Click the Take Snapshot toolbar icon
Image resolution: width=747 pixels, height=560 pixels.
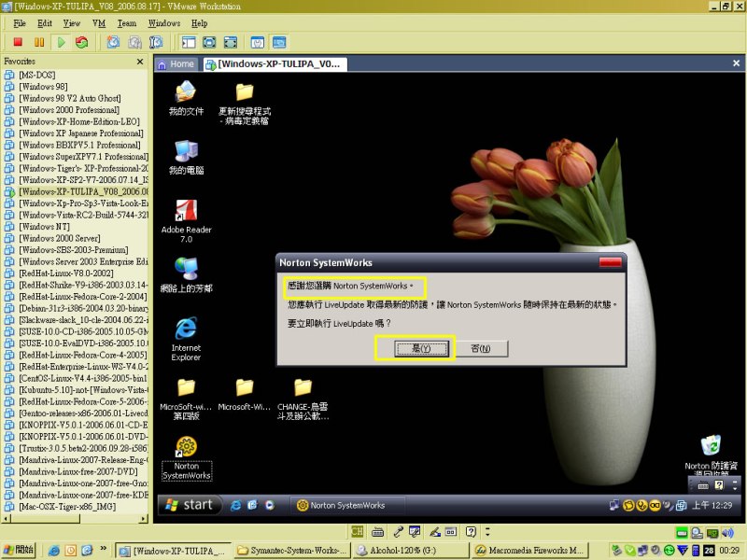(113, 42)
